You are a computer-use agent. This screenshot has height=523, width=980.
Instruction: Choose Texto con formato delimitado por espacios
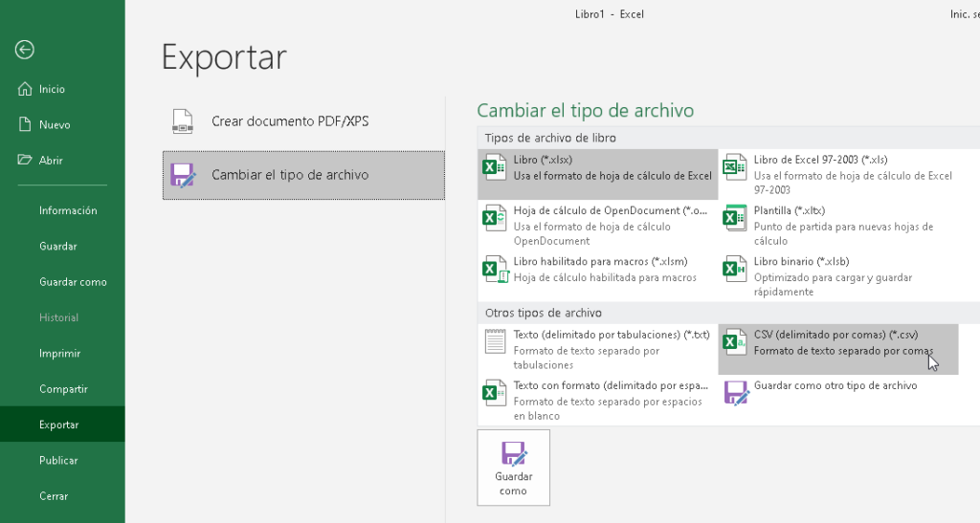pyautogui.click(x=598, y=401)
